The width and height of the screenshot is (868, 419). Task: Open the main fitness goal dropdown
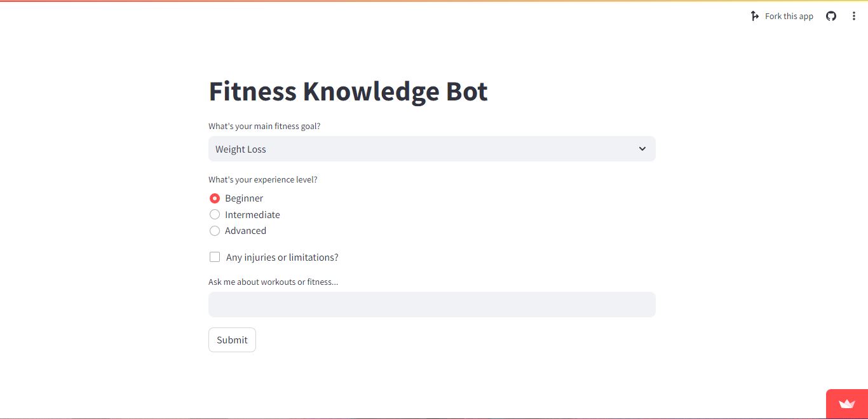point(432,149)
